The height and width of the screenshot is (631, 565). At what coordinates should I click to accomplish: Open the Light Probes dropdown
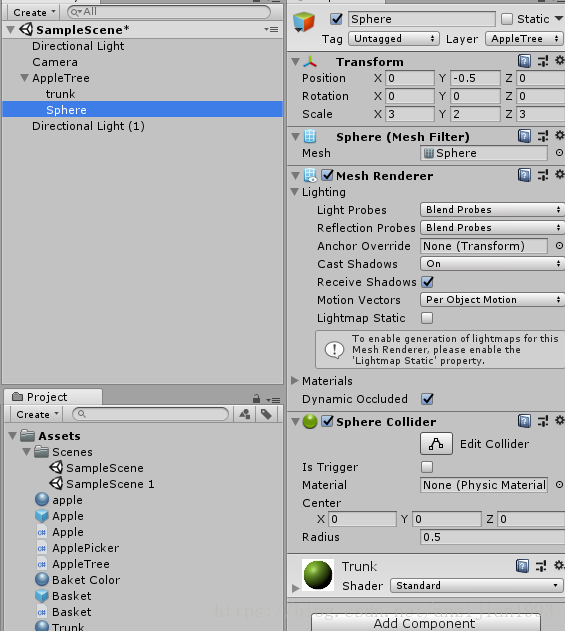tap(492, 210)
